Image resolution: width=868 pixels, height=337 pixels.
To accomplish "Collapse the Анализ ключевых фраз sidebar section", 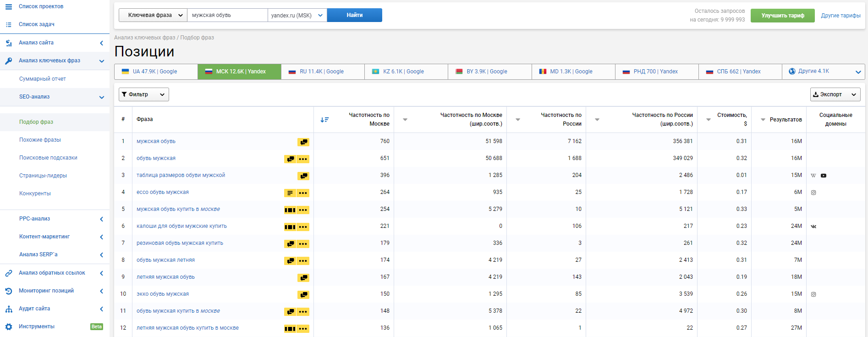I will click(102, 61).
